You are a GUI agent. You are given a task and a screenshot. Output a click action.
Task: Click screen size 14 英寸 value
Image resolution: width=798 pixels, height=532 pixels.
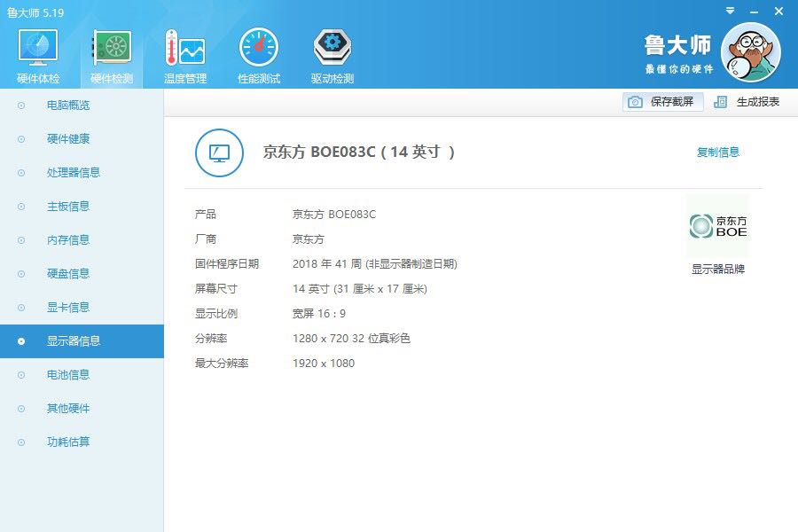click(359, 289)
